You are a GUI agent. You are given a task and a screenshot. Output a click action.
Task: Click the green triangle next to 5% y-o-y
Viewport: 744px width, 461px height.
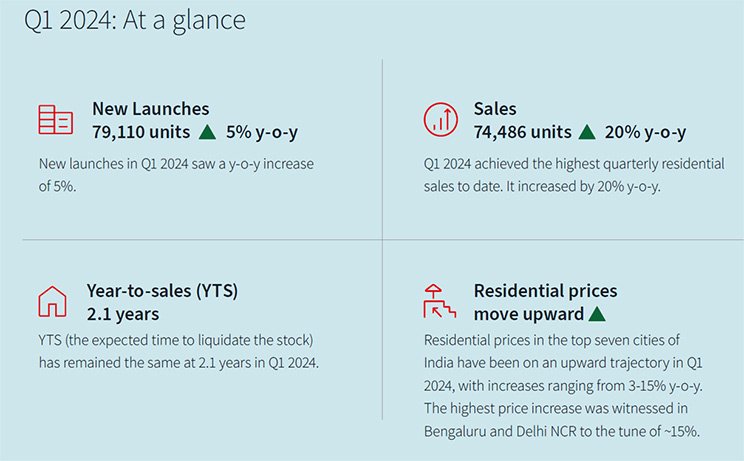[x=207, y=132]
